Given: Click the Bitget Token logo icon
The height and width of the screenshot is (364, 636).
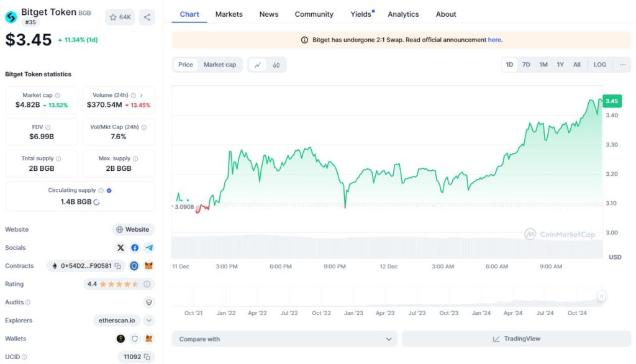Looking at the screenshot, I should pyautogui.click(x=11, y=17).
